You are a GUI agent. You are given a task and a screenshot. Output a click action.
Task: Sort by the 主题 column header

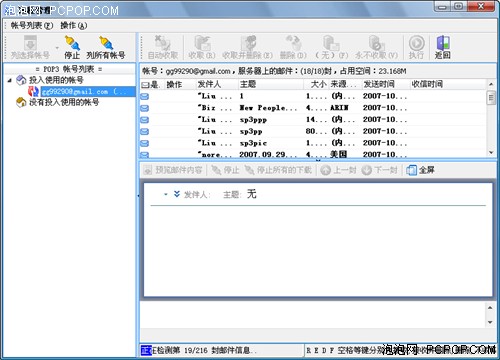pyautogui.click(x=271, y=84)
